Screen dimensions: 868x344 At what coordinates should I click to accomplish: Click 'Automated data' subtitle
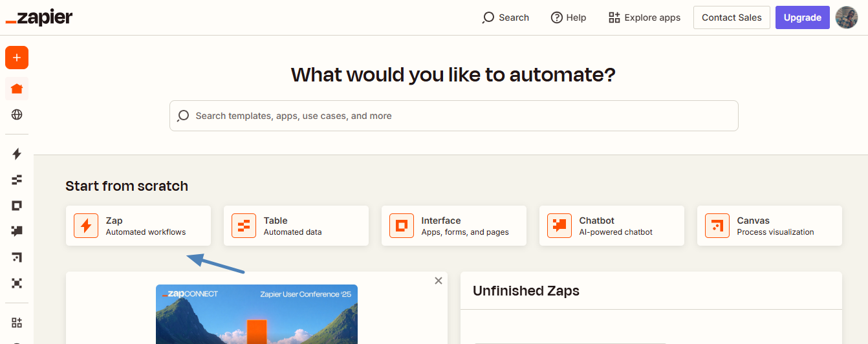click(x=292, y=232)
